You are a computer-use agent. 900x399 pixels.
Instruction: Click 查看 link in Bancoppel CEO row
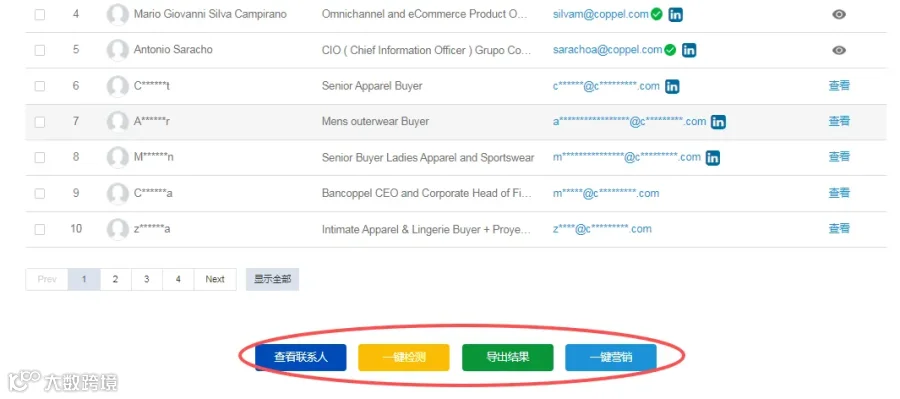(x=839, y=193)
